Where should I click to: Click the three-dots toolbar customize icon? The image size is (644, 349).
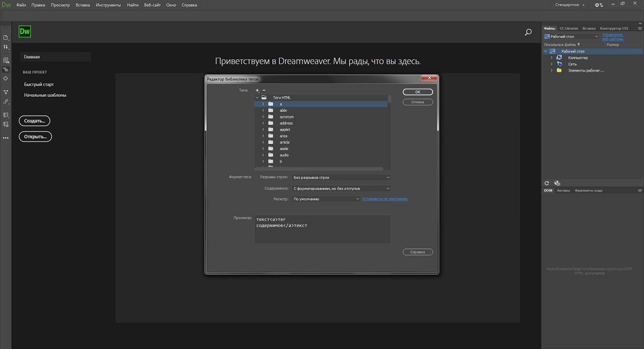tap(6, 137)
